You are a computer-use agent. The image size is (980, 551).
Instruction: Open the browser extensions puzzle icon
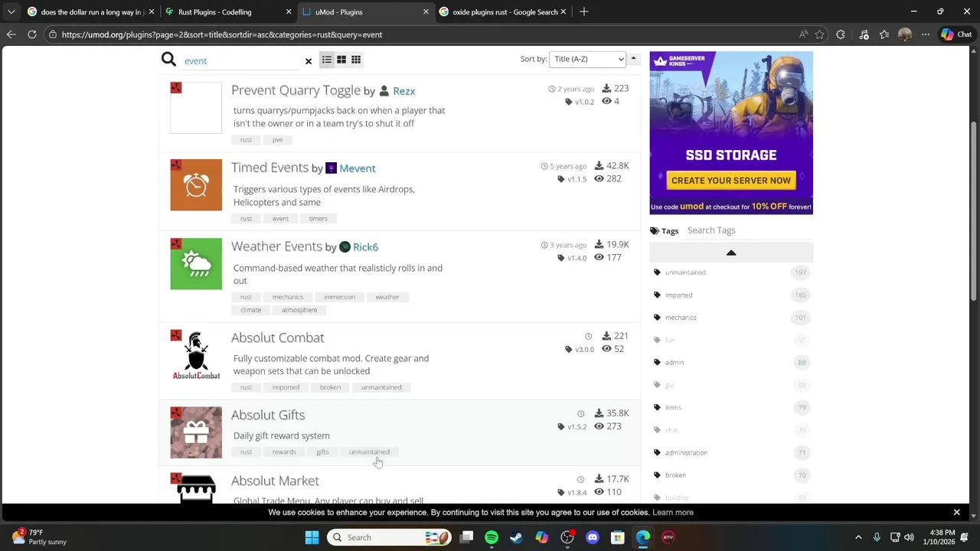point(841,34)
